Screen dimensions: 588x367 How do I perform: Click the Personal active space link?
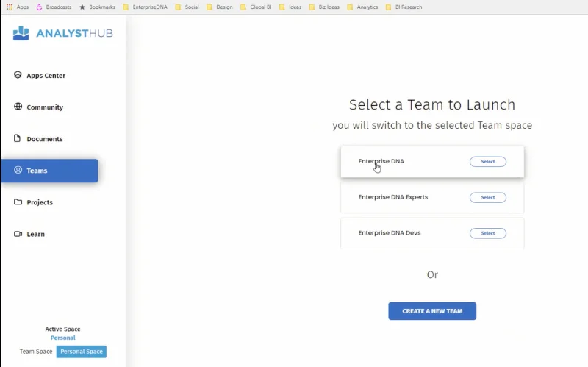pos(62,338)
